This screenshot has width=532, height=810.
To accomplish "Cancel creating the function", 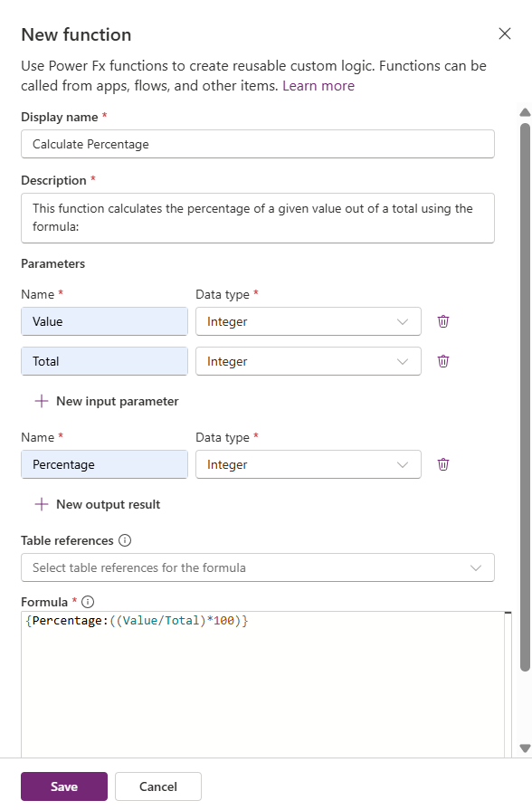I will point(158,786).
